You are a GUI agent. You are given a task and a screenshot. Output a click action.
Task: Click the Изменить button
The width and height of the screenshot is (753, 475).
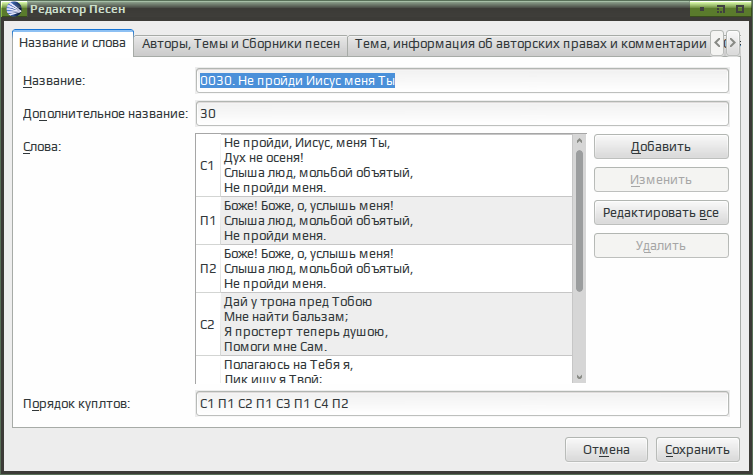click(x=661, y=180)
